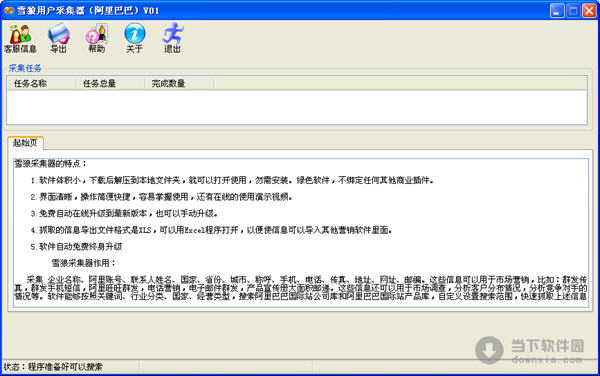
Task: Click the application title bar icon
Action: 9,10
